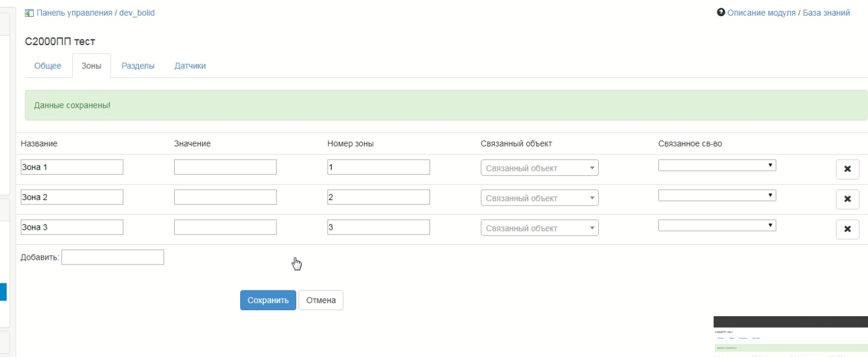Click the question mark help icon
This screenshot has width=868, height=357.
[721, 13]
